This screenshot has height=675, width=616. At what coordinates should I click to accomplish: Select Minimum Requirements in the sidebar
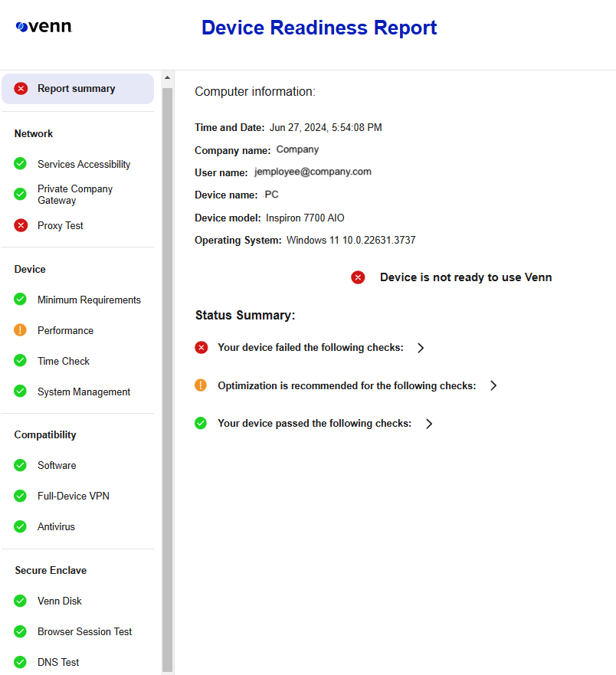(89, 300)
